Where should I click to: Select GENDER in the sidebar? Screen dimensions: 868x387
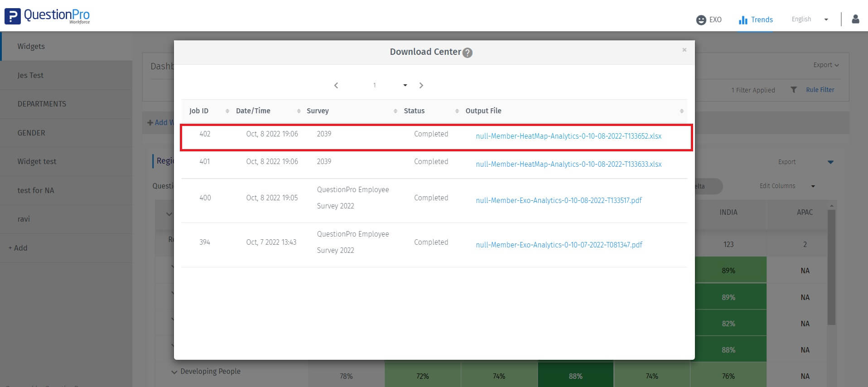click(66, 133)
